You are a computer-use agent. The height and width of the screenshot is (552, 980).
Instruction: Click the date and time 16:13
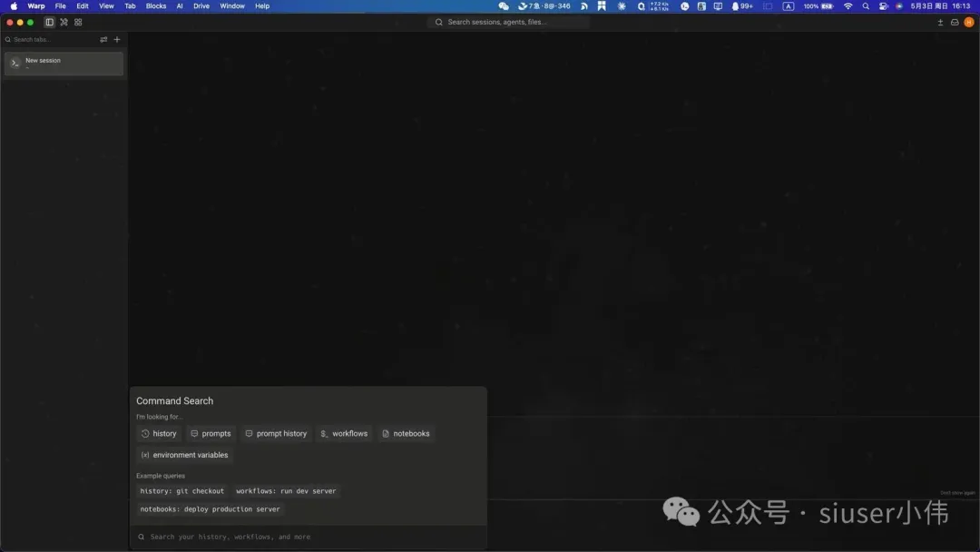point(940,5)
